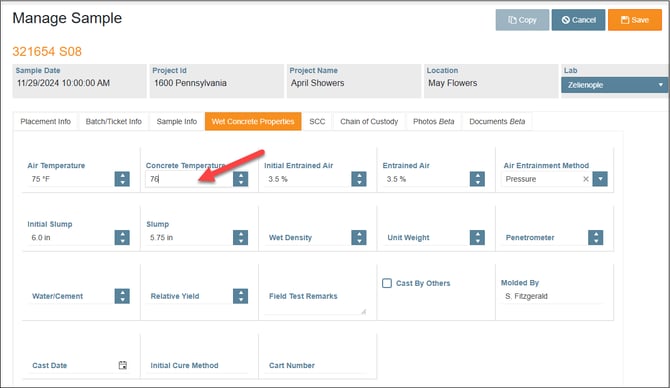The height and width of the screenshot is (388, 670).
Task: Click the Penetrometer spinner arrows
Action: coord(596,238)
